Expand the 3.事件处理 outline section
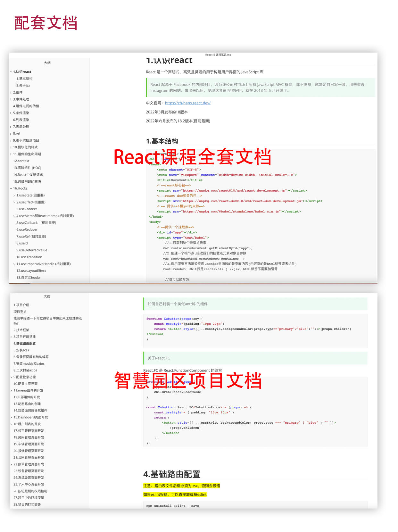398x532 pixels. 11,99
